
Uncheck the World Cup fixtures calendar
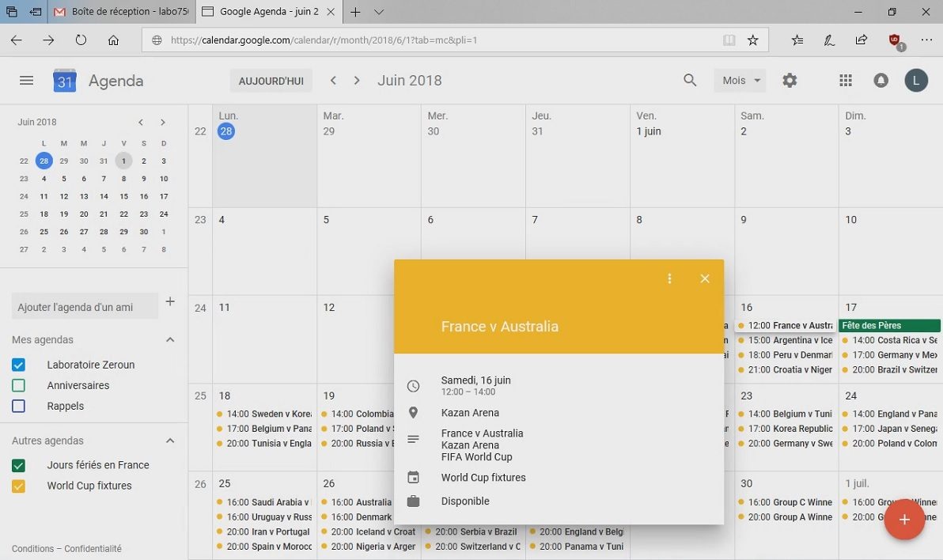19,486
